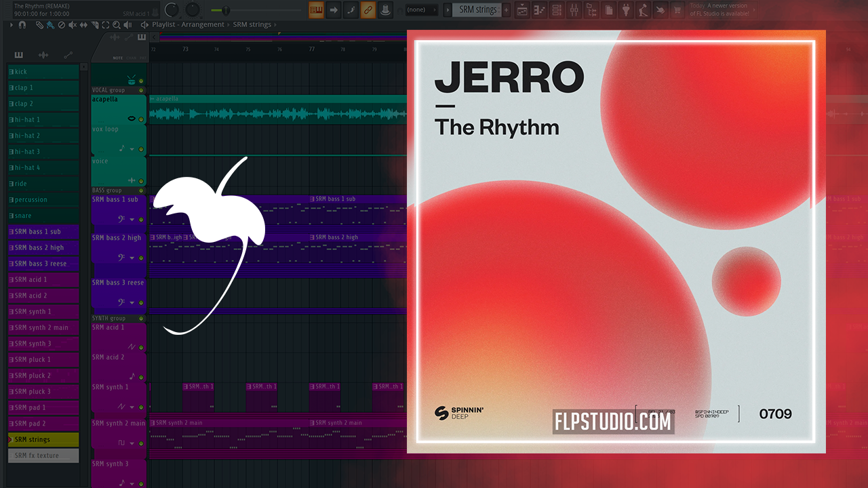Viewport: 868px width, 488px height.
Task: Click the green horizontal slider handle
Action: click(x=226, y=10)
